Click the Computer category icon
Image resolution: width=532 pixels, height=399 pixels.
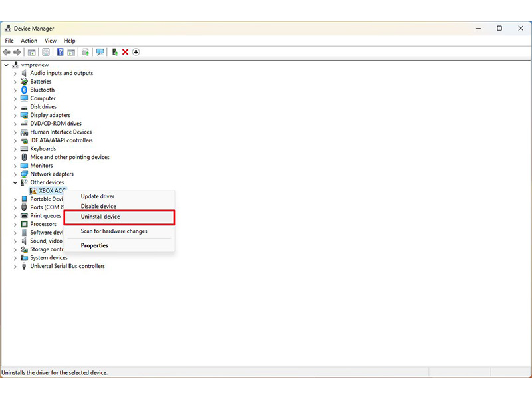pos(24,98)
